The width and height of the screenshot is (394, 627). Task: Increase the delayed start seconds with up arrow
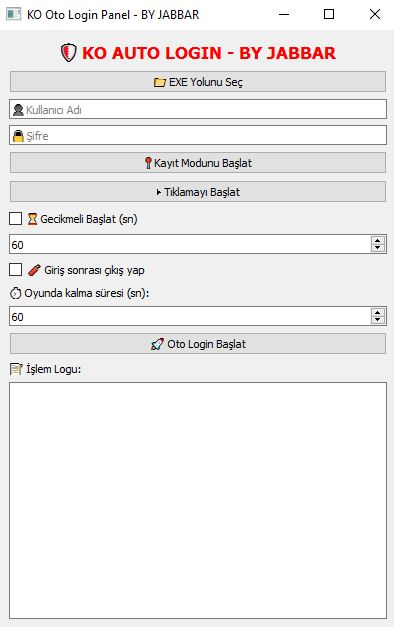[x=378, y=240]
